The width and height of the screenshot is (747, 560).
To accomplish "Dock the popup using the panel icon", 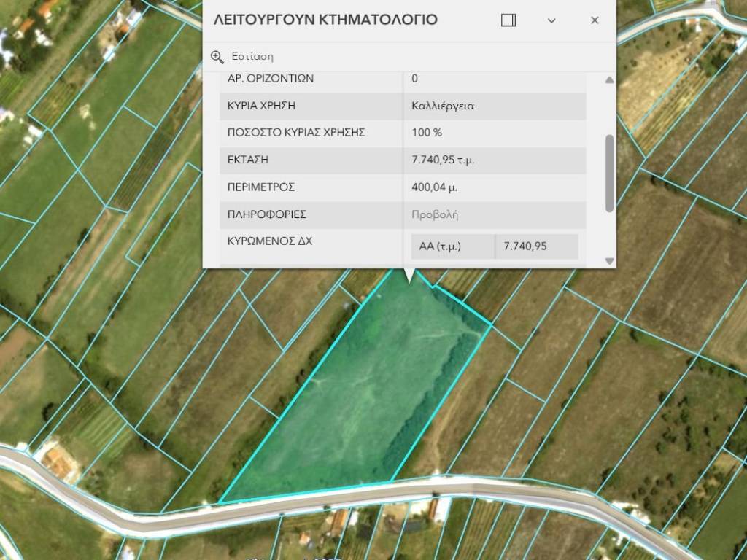I will (x=508, y=20).
